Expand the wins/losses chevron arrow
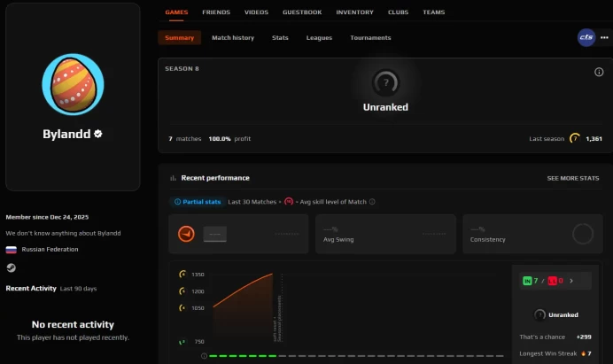This screenshot has height=364, width=613. 571,281
